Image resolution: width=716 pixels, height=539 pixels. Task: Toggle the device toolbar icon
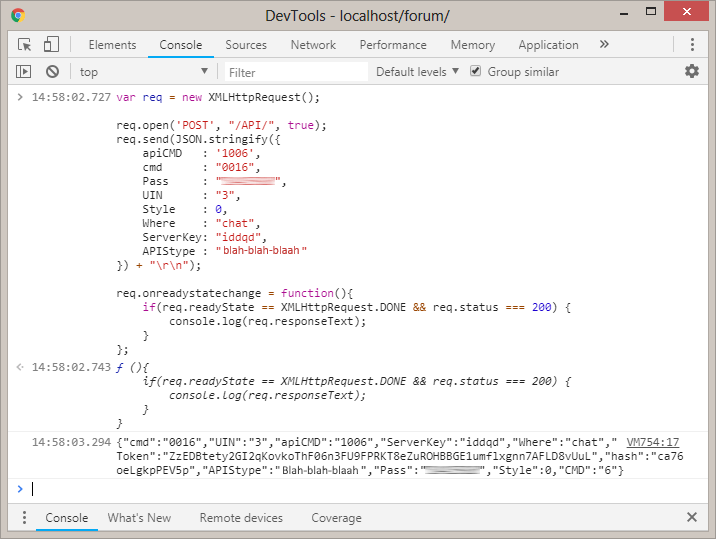tap(51, 45)
